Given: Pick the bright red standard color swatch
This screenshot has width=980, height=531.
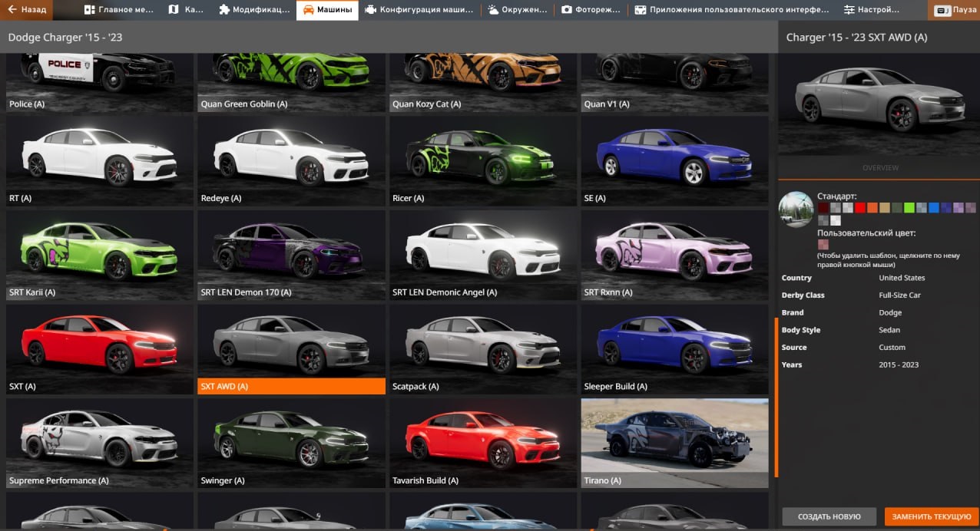Looking at the screenshot, I should [x=860, y=208].
